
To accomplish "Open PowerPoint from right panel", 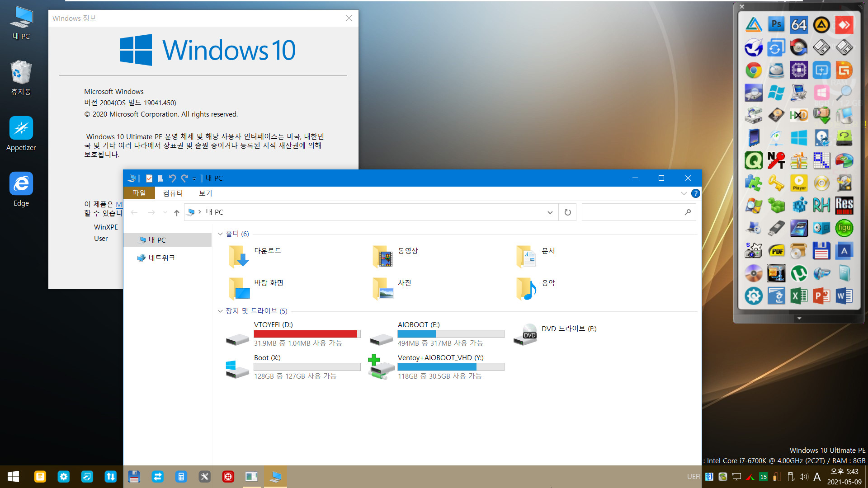I will point(821,296).
